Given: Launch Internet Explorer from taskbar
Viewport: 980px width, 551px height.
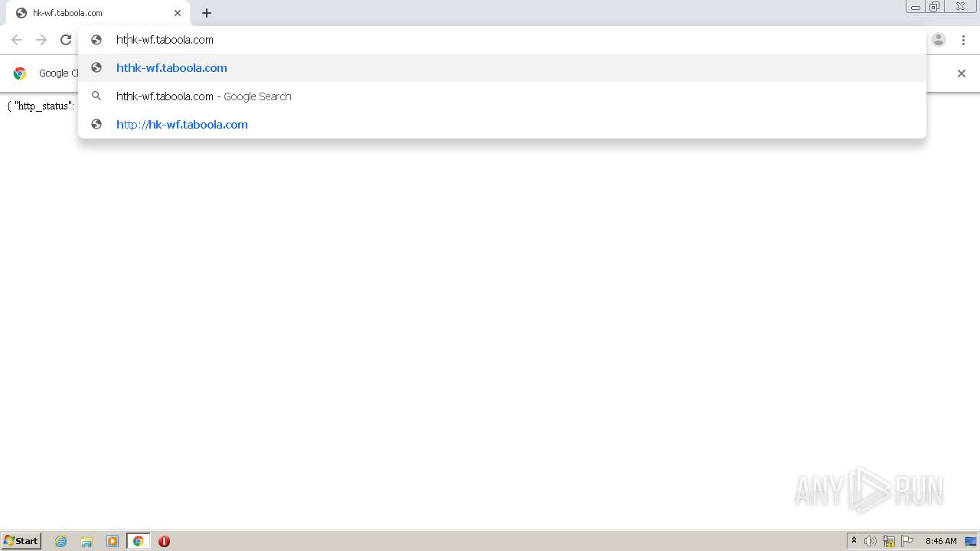Looking at the screenshot, I should (61, 541).
